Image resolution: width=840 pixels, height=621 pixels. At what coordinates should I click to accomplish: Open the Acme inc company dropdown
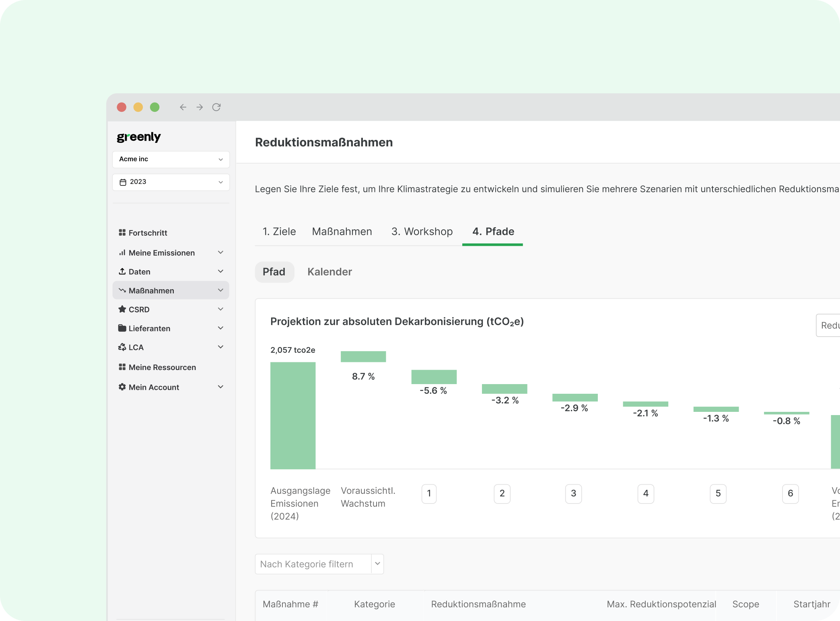[x=171, y=159]
